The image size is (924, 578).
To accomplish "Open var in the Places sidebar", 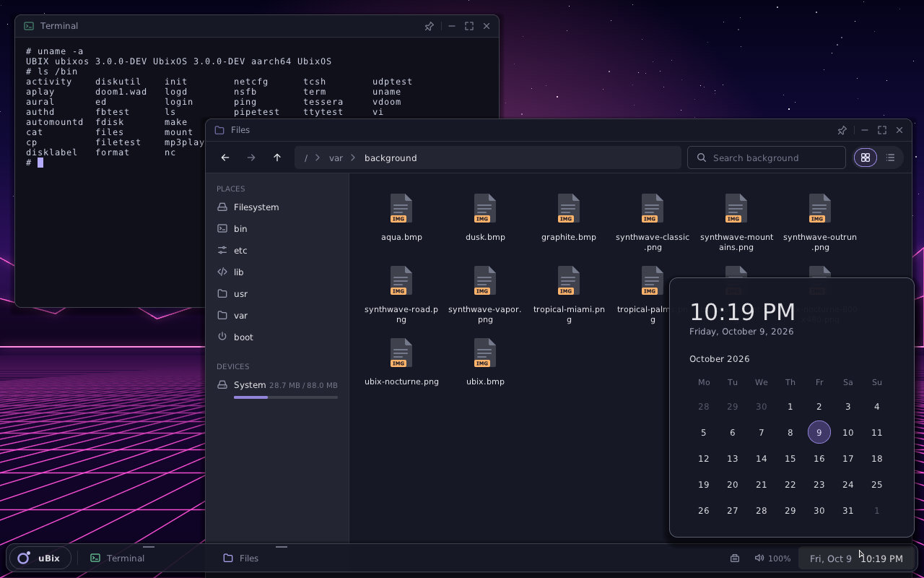I will 277,315.
